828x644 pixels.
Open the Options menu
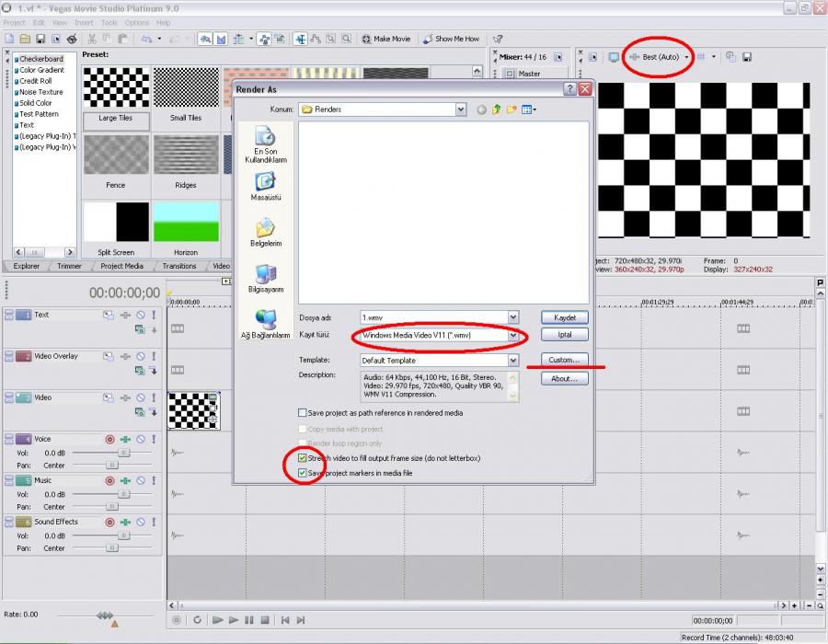(137, 23)
